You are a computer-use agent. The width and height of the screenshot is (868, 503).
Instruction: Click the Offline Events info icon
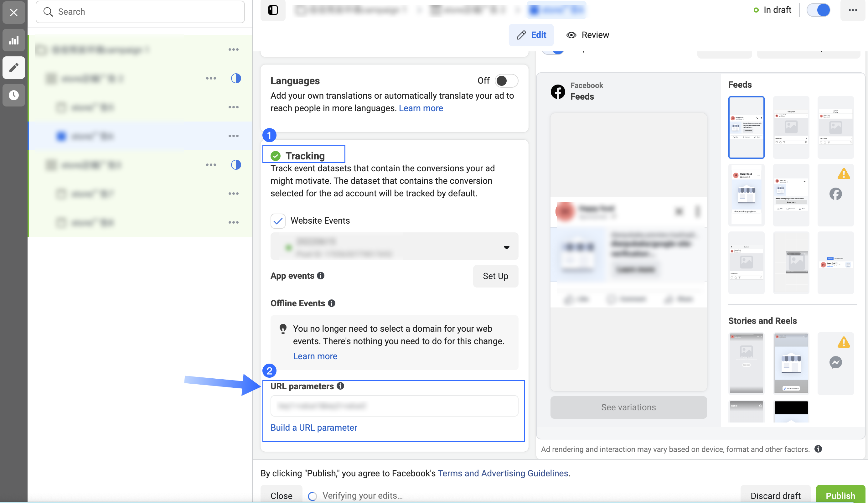331,303
